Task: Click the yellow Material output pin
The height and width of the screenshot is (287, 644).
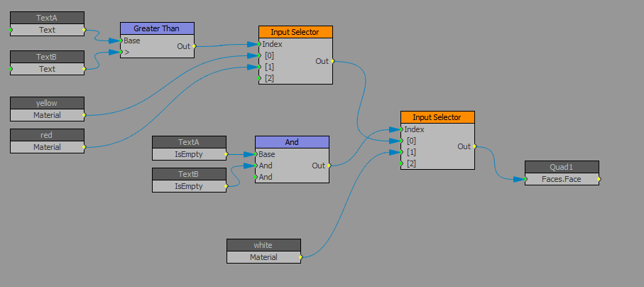Action: [84, 115]
